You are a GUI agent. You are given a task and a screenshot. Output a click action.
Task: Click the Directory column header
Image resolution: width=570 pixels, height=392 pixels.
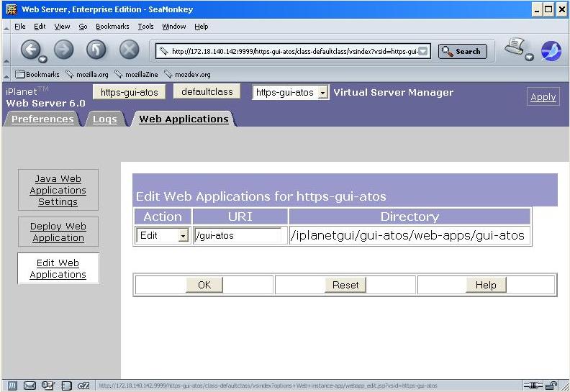tap(410, 216)
